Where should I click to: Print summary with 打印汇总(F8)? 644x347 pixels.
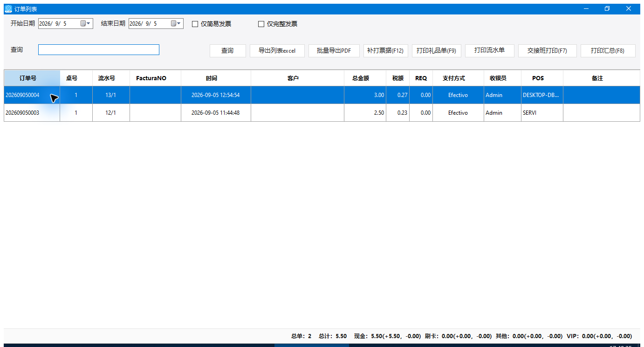[608, 50]
